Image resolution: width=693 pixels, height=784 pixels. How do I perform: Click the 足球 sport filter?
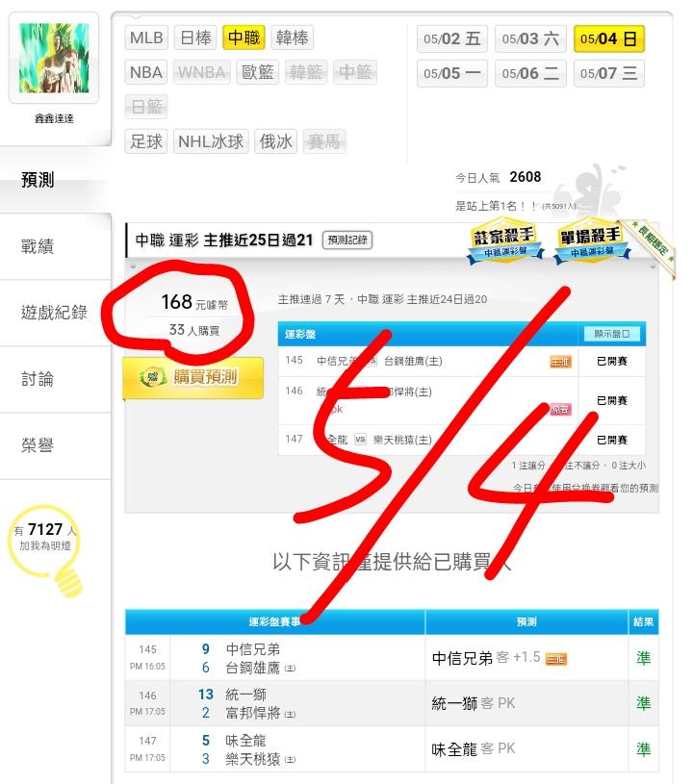point(146,141)
